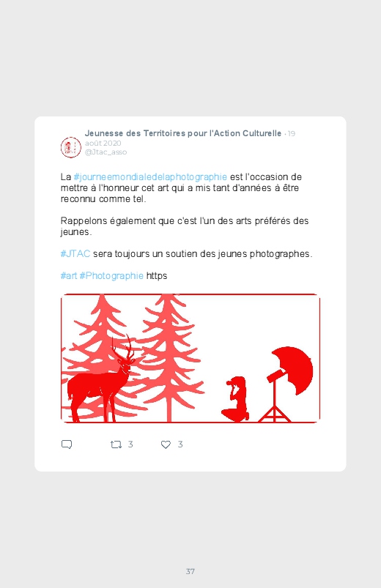
Task: Open the #Photographie hashtag link
Action: [111, 275]
